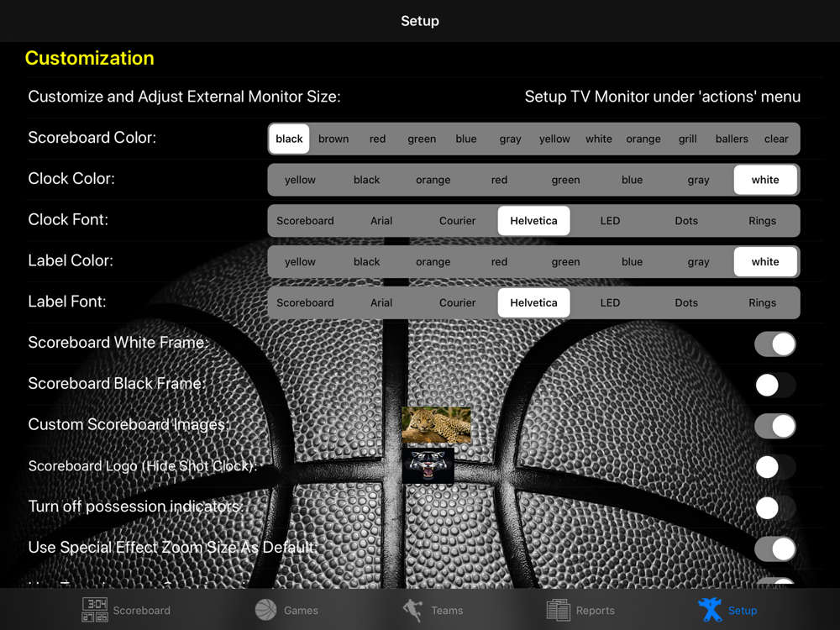Image resolution: width=840 pixels, height=630 pixels.
Task: Set Clock Color to gray
Action: point(699,180)
